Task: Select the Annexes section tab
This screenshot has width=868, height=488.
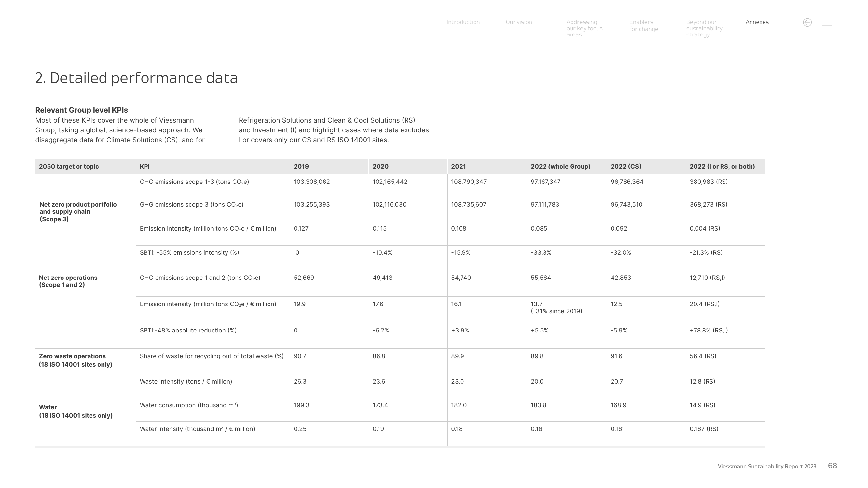Action: 757,22
